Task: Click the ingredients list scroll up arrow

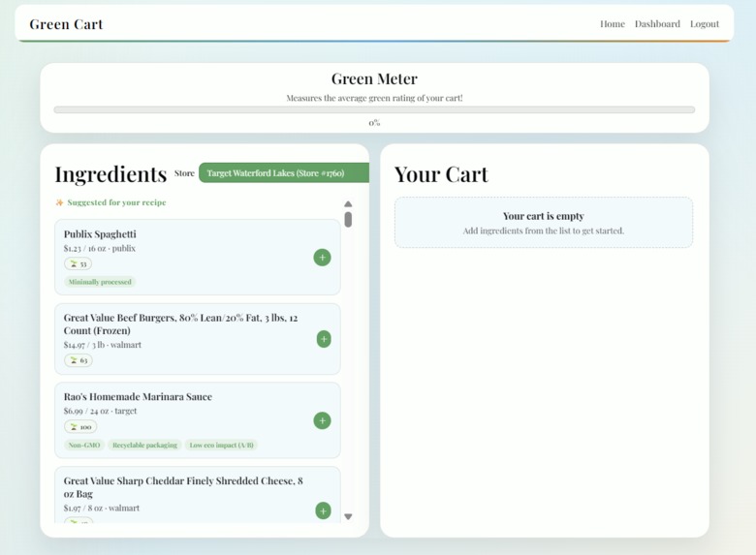Action: 348,204
